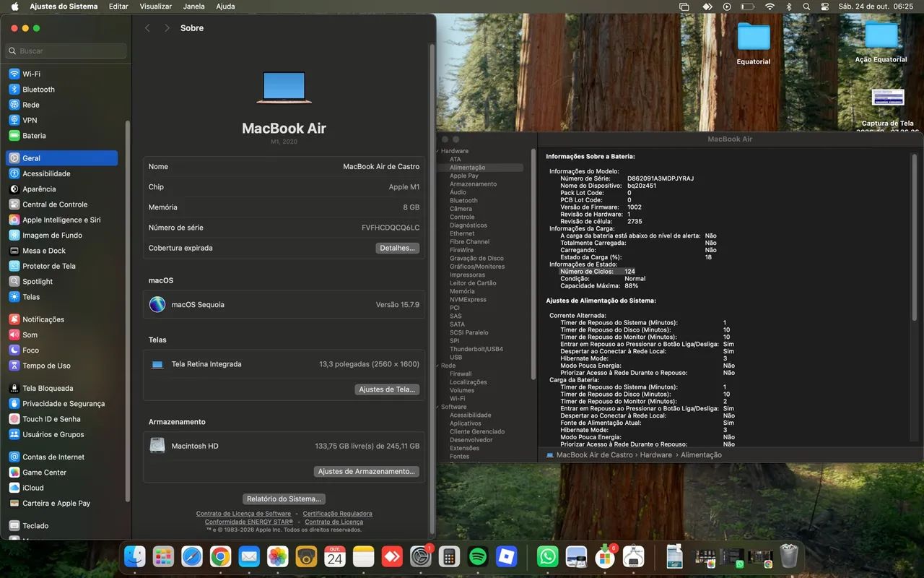Select the Equatorial folder on desktop
The height and width of the screenshot is (578, 924).
click(x=754, y=44)
